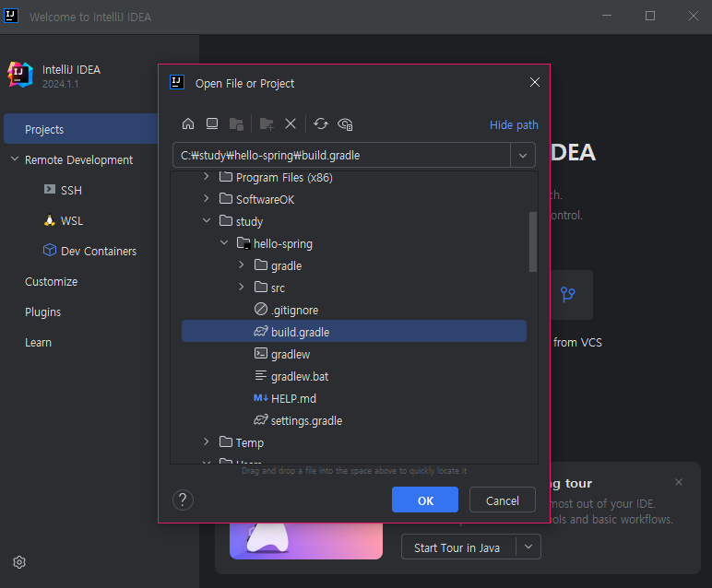Open the Learn tab
The image size is (712, 588).
tap(38, 342)
